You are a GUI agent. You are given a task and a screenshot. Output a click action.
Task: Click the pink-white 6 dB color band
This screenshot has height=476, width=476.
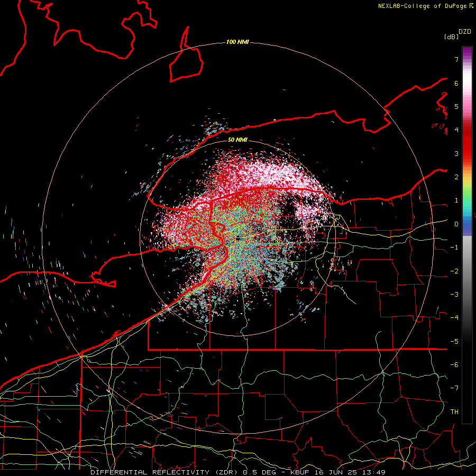click(x=467, y=83)
